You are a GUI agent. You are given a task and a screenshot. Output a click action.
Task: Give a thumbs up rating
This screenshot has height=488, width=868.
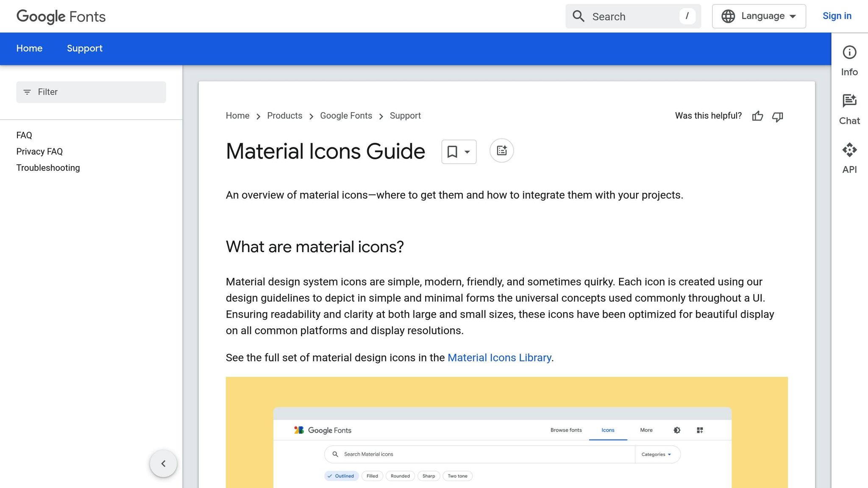[757, 116]
